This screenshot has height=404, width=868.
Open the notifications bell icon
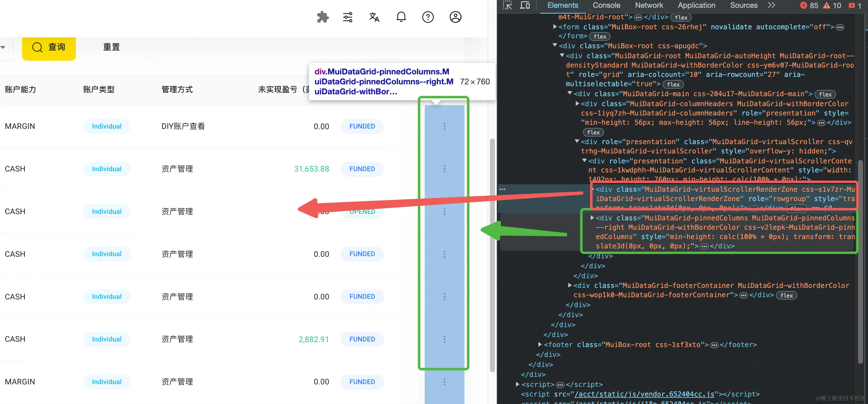(x=401, y=17)
